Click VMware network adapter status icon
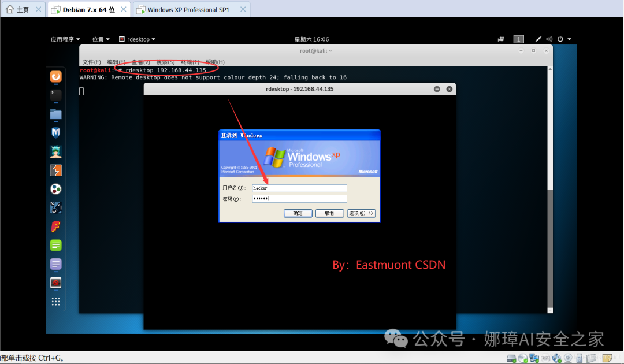This screenshot has height=364, width=624. (534, 358)
